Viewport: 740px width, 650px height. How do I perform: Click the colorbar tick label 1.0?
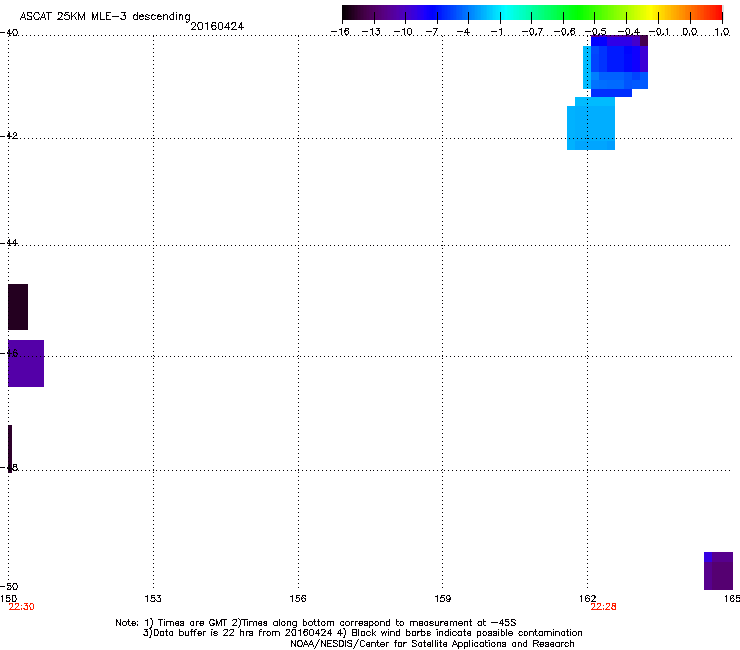pyautogui.click(x=722, y=32)
